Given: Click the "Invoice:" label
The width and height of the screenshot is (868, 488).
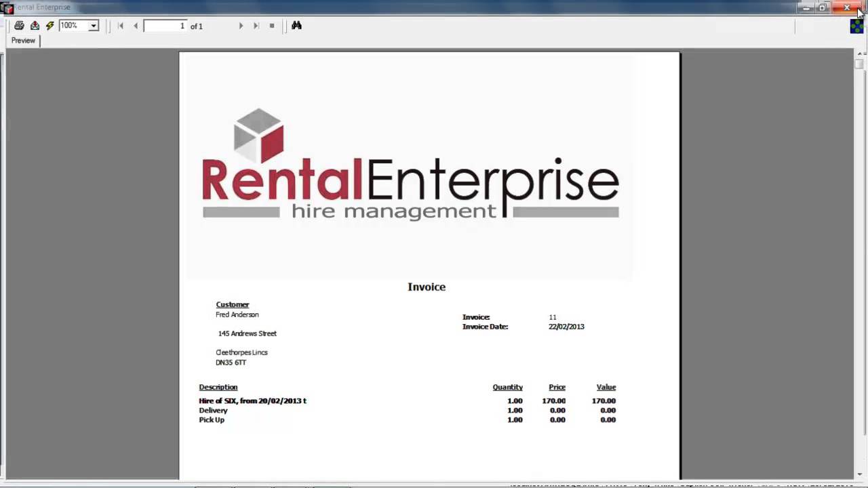Looking at the screenshot, I should 476,317.
